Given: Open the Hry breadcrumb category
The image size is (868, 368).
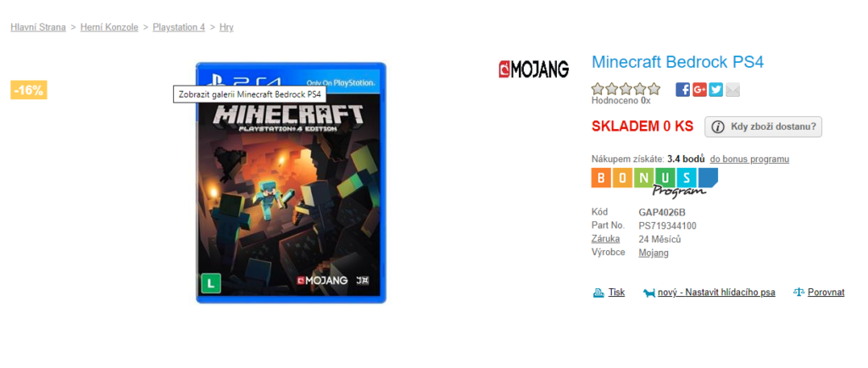Looking at the screenshot, I should (x=226, y=27).
